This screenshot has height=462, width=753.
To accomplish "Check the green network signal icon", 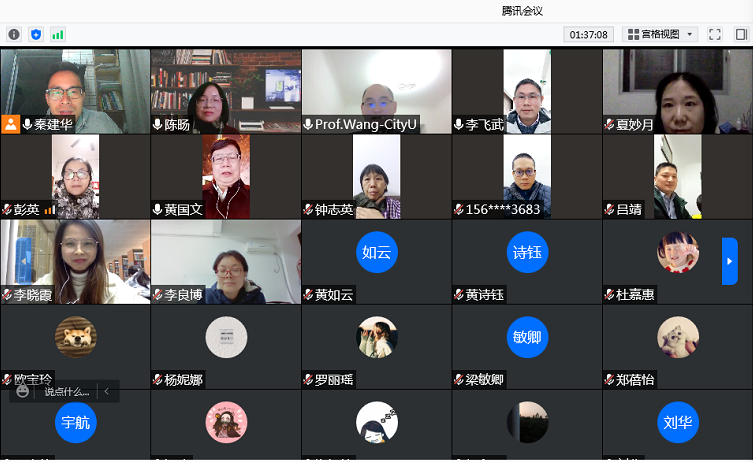I will (58, 35).
